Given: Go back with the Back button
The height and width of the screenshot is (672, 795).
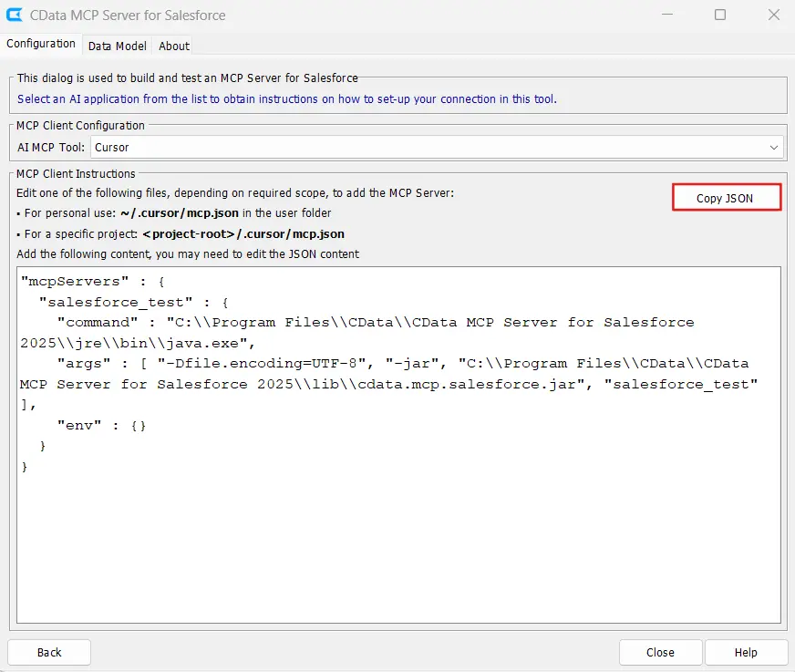Looking at the screenshot, I should click(49, 652).
